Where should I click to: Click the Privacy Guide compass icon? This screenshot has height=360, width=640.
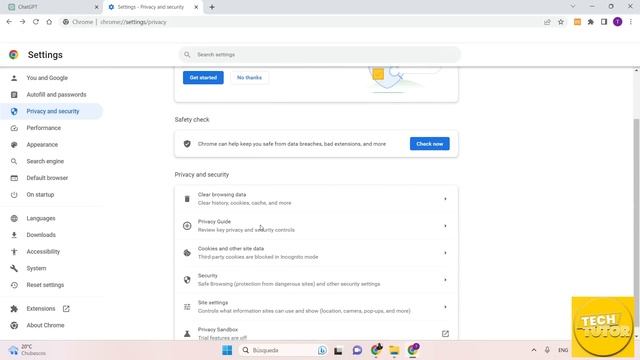coord(187,226)
